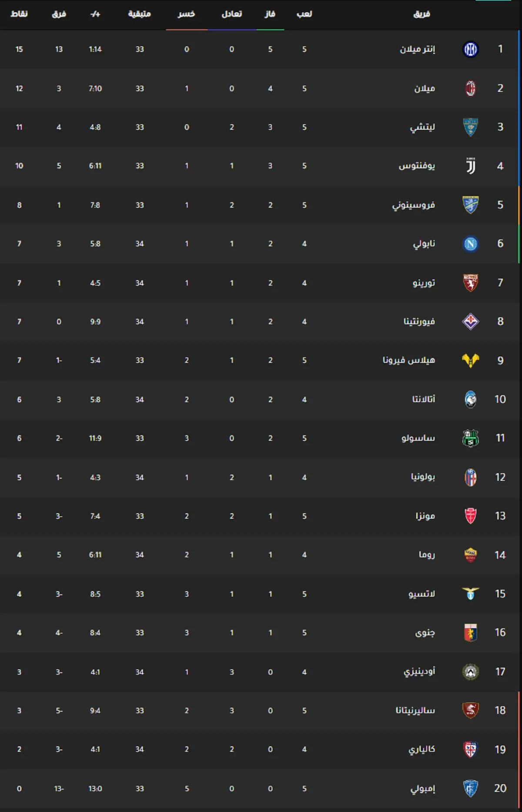
Task: Select the ساليرنيتانا team name
Action: tap(415, 710)
